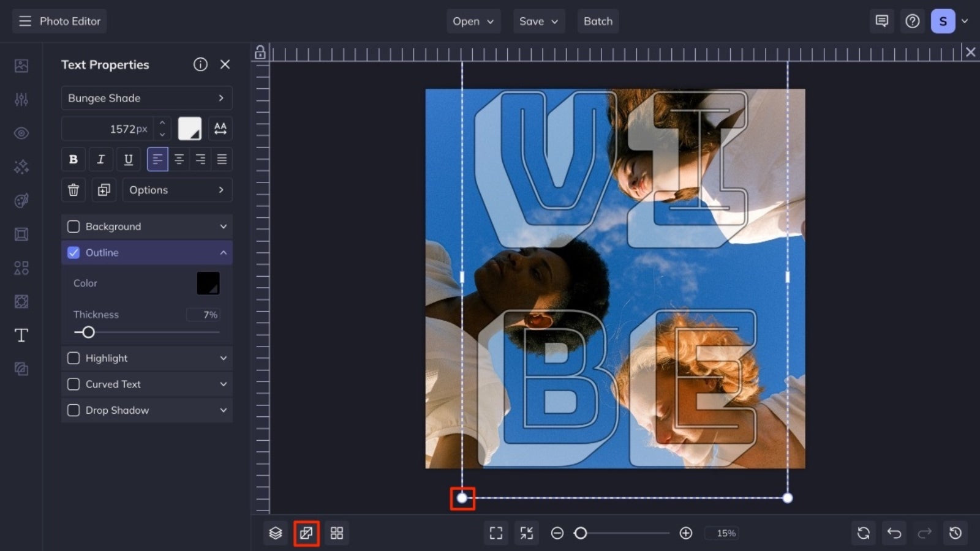Screen dimensions: 980x551
Task: Duplicate the text using the copy icon
Action: [104, 190]
